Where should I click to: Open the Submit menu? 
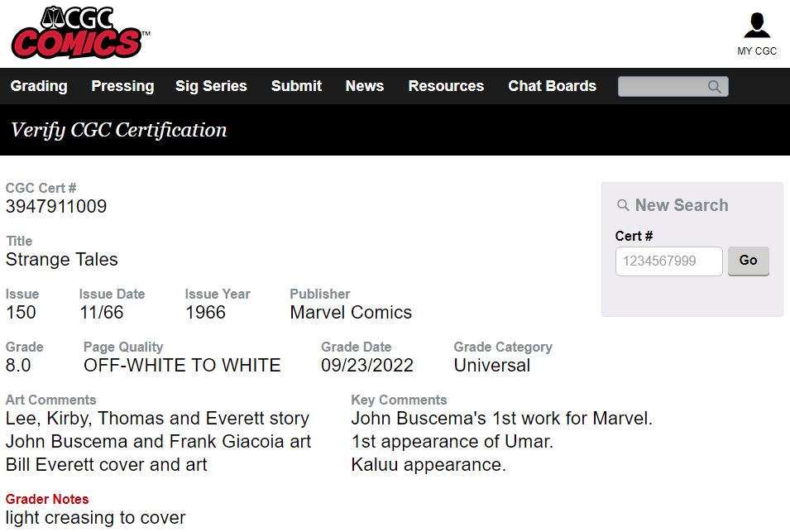(296, 86)
